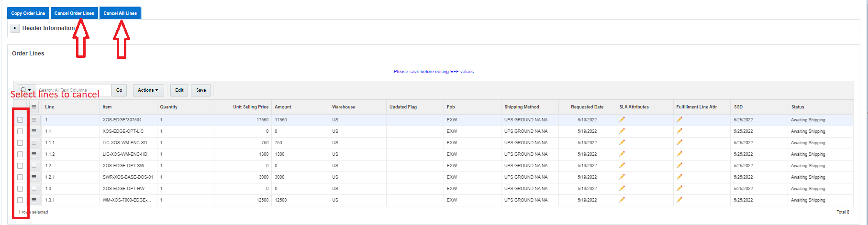
Task: Edit Fulfillment Line Attr for line 1.3.1
Action: point(679,200)
